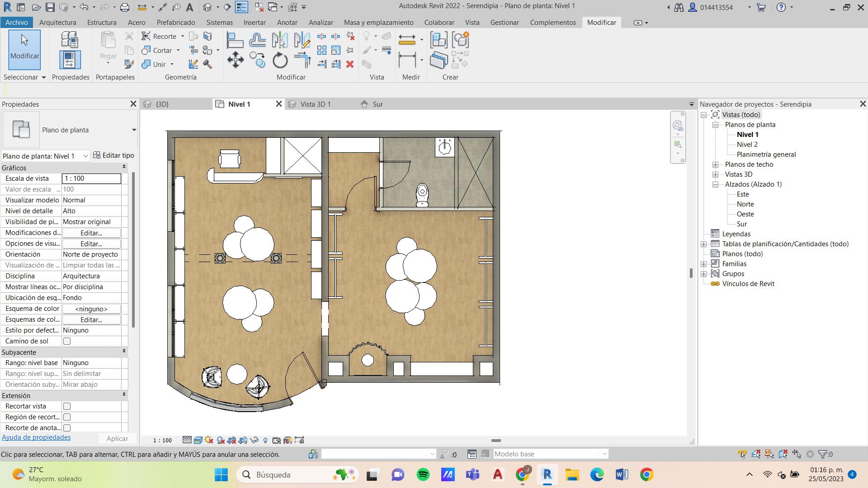Screen dimensions: 868x488
Task: Open the Ayuda de propiedades link
Action: tap(36, 437)
